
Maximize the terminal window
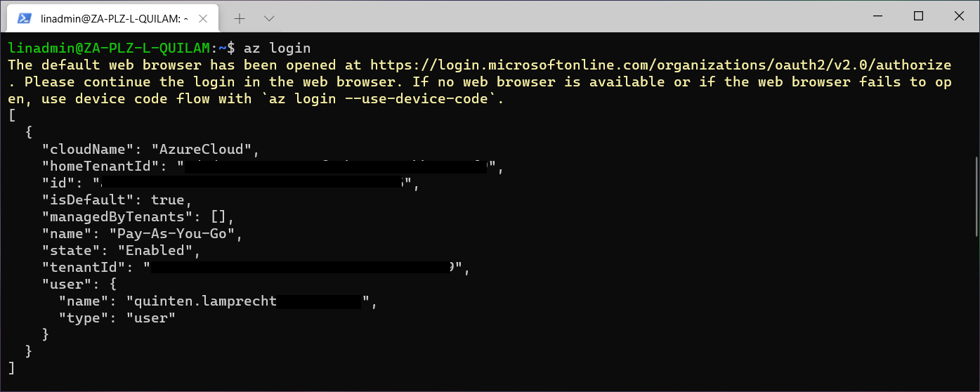pos(918,16)
